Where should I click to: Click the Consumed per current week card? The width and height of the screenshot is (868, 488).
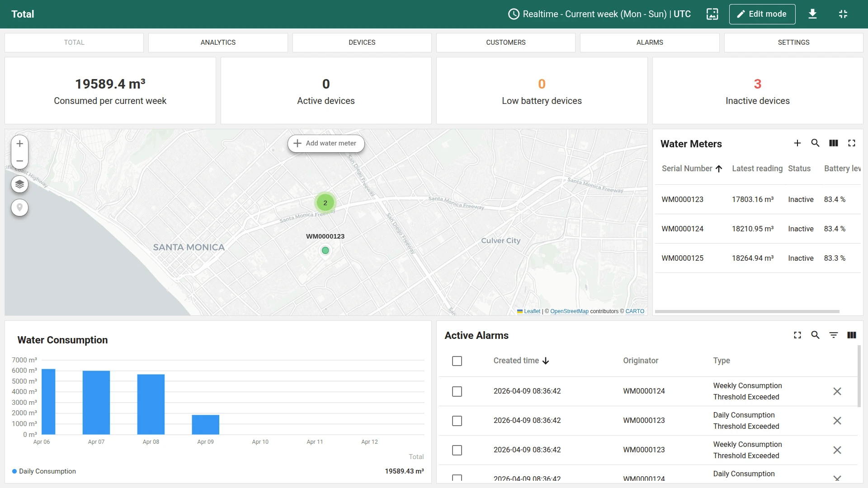[110, 91]
